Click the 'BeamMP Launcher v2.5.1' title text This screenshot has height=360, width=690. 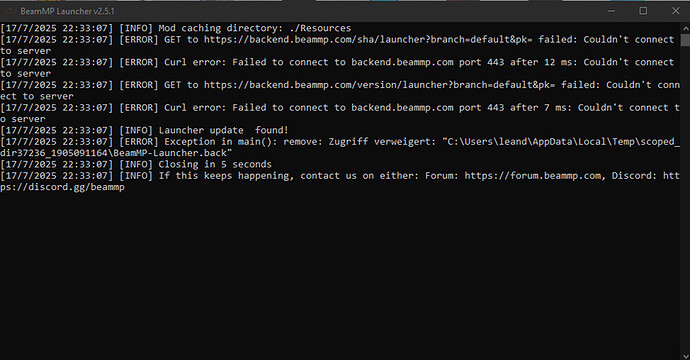[67, 11]
